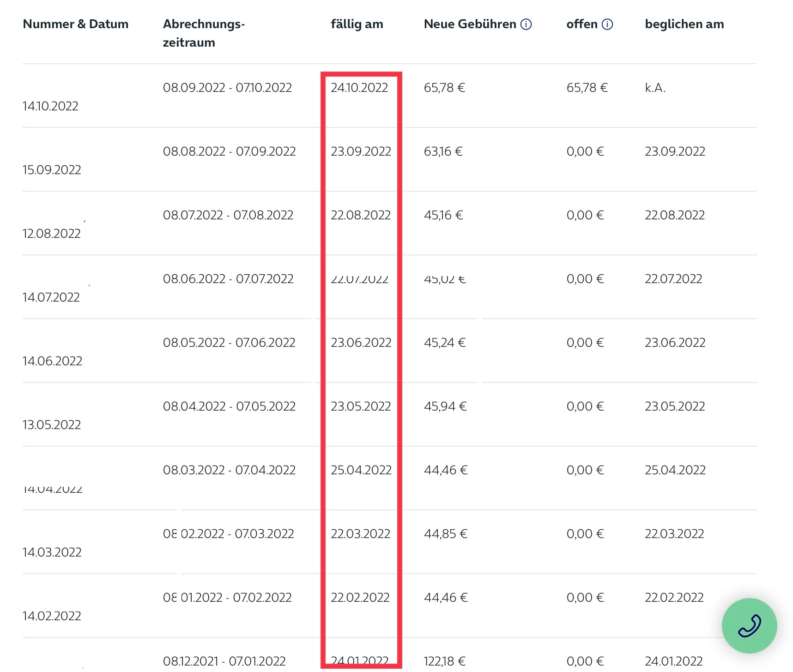This screenshot has width=793, height=672.
Task: Click the green phone call button
Action: coord(749,625)
